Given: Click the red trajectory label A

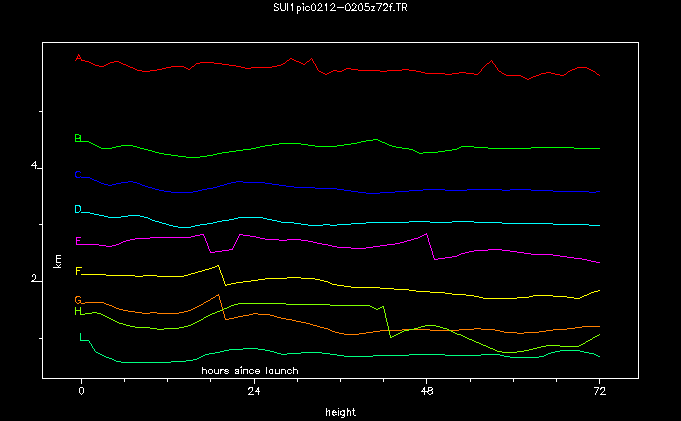Looking at the screenshot, I should tap(78, 58).
